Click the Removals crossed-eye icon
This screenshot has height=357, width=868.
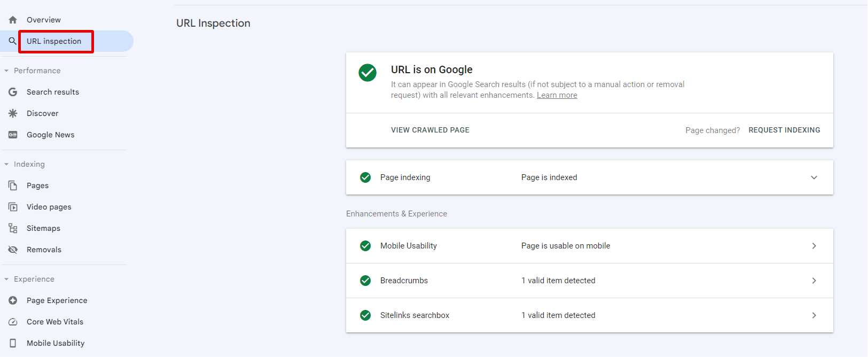(x=13, y=250)
